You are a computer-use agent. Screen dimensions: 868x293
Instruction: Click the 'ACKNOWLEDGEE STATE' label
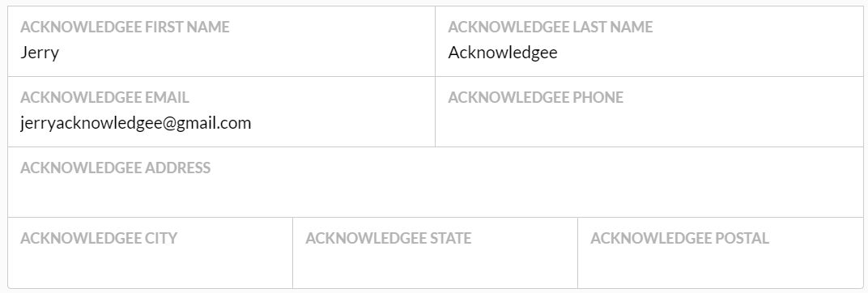click(388, 238)
